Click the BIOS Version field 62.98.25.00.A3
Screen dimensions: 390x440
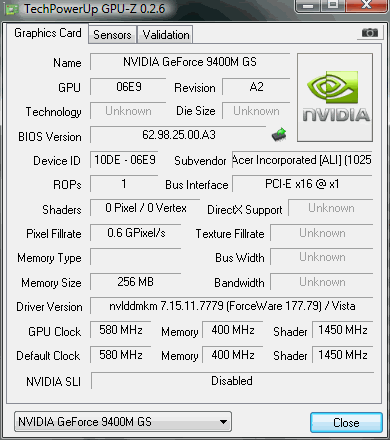[x=178, y=135]
